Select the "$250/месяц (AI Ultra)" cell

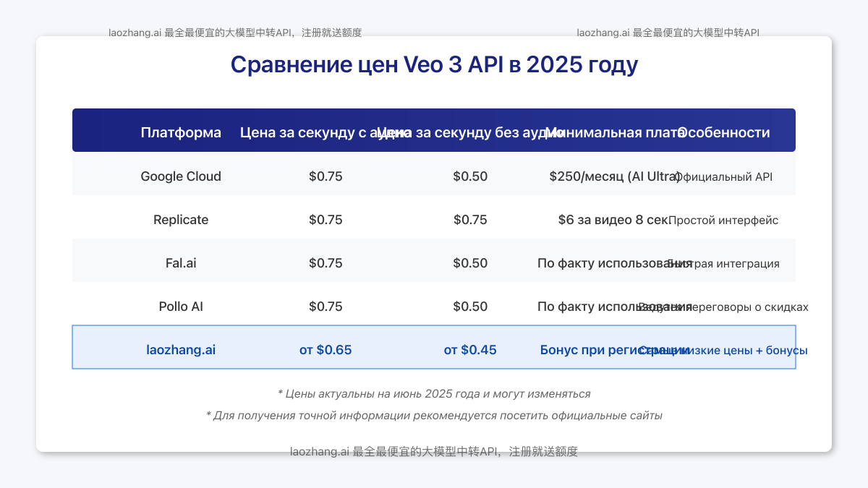point(615,176)
